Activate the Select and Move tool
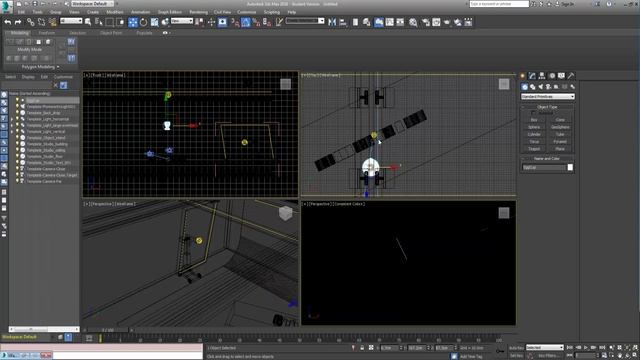 coord(133,22)
